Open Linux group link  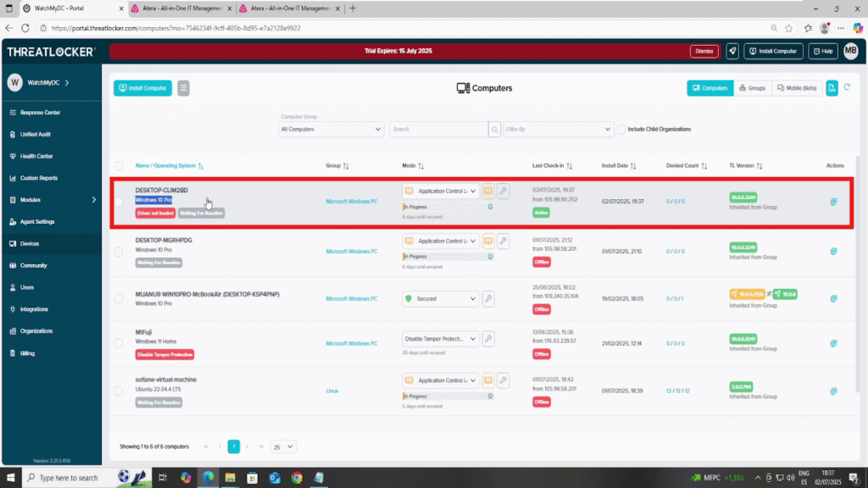[x=332, y=391]
